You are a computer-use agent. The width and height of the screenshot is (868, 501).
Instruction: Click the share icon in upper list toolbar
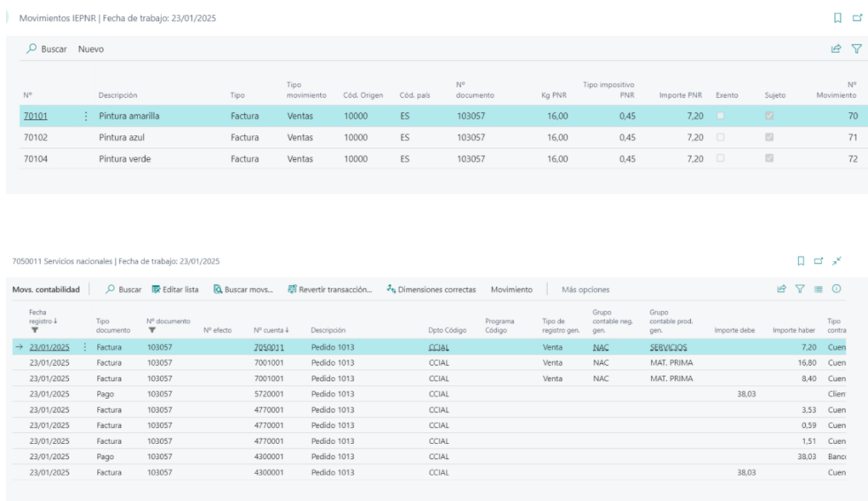[836, 48]
